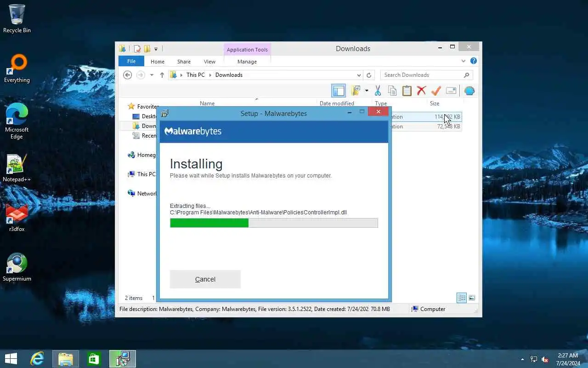The height and width of the screenshot is (368, 588).
Task: Show hidden icons in the system tray
Action: pos(522,359)
